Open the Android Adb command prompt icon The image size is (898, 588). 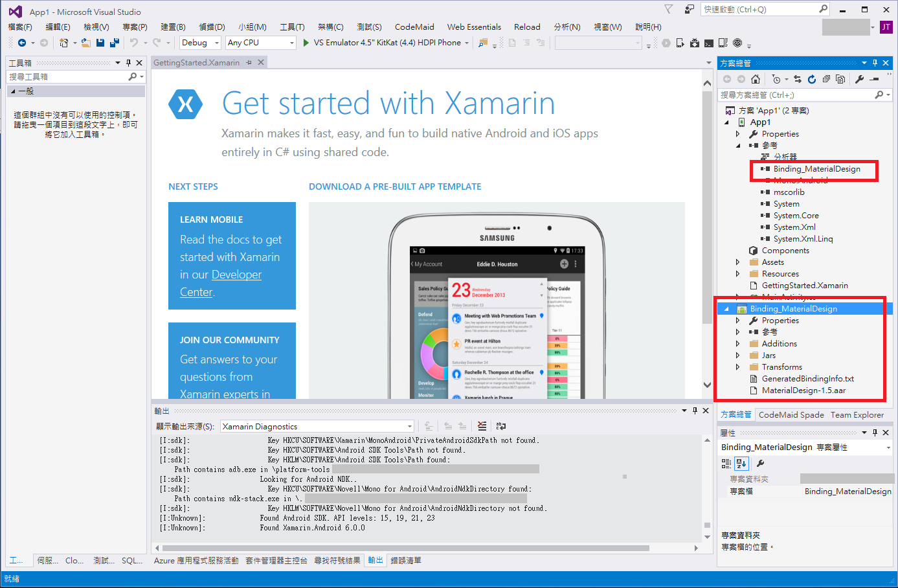coord(709,43)
